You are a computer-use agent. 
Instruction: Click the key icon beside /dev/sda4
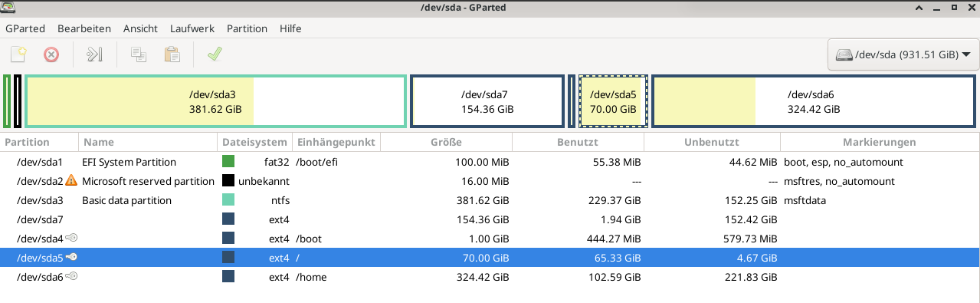[71, 238]
